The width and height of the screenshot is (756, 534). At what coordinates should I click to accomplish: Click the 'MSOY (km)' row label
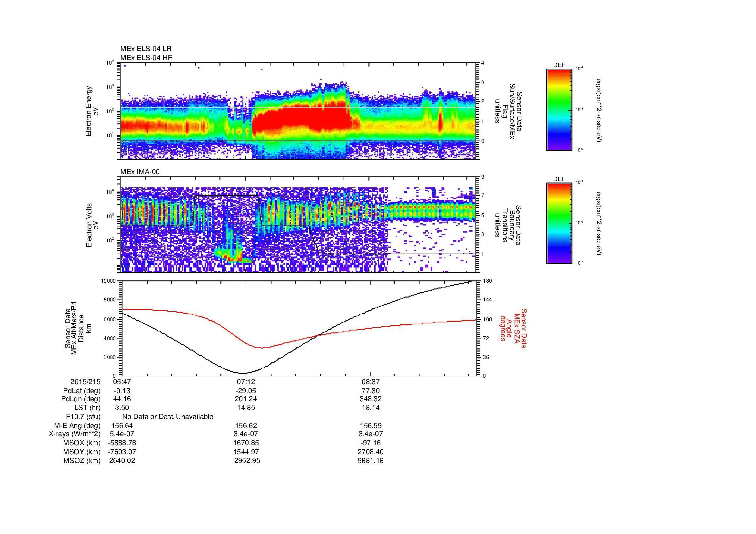click(x=82, y=452)
